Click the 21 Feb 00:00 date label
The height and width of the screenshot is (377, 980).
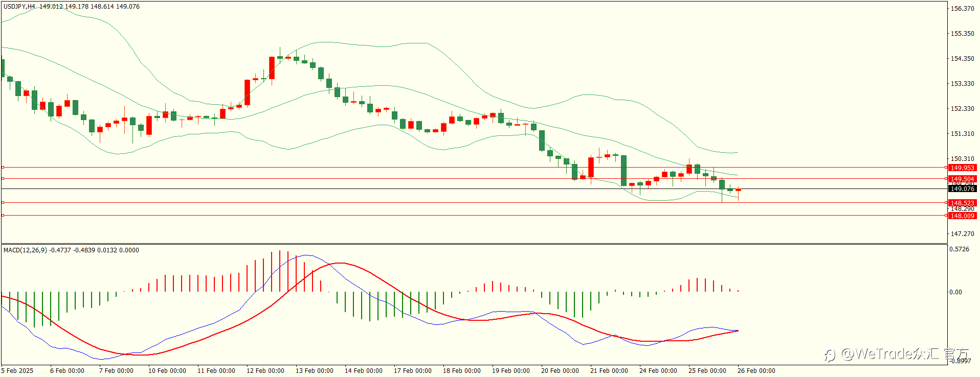609,371
